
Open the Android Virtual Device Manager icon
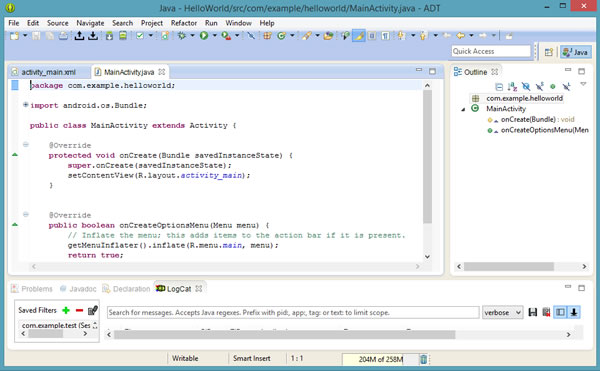coord(123,36)
